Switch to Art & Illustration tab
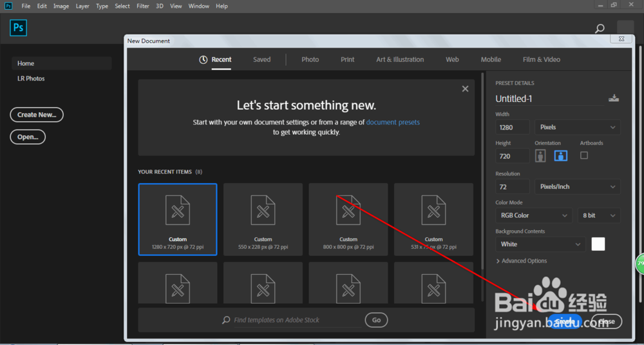This screenshot has height=345, width=644. tap(400, 59)
